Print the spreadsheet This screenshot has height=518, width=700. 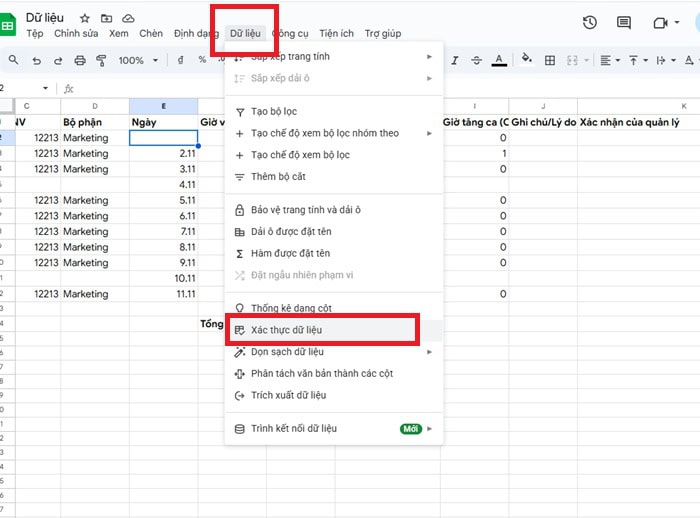[80, 60]
